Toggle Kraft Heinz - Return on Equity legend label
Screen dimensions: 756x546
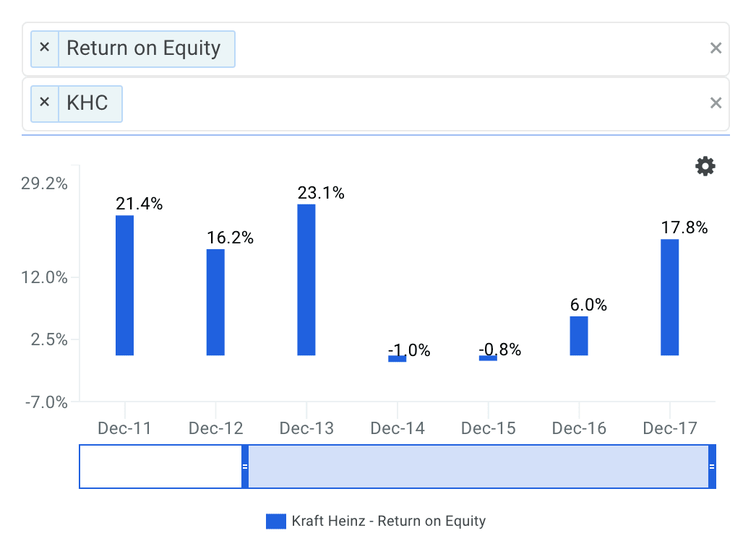[389, 521]
